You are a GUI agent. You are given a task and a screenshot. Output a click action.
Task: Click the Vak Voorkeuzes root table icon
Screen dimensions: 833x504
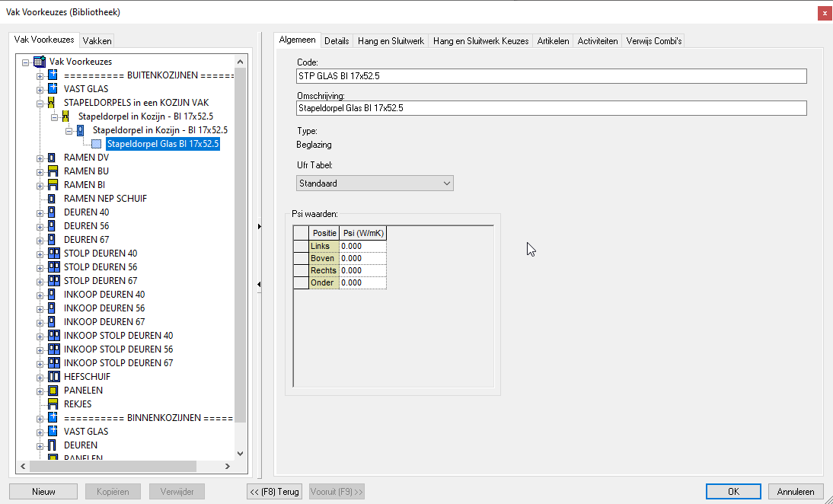point(40,62)
